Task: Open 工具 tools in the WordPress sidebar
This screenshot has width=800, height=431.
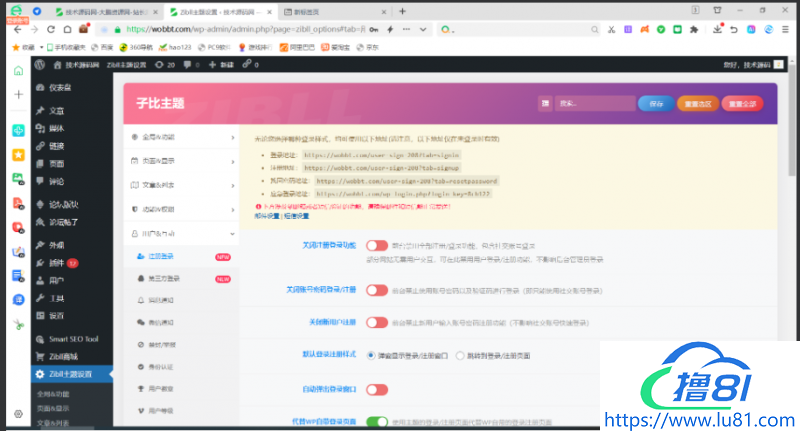Action: [x=56, y=298]
